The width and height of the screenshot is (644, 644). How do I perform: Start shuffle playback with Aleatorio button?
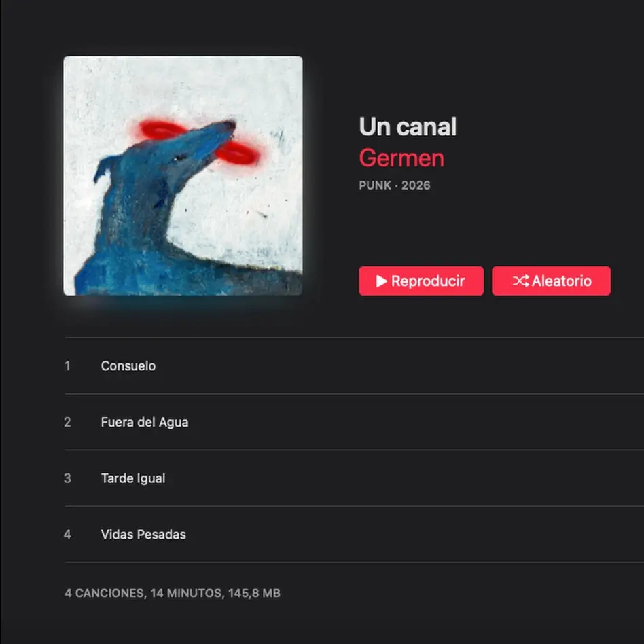coord(551,281)
